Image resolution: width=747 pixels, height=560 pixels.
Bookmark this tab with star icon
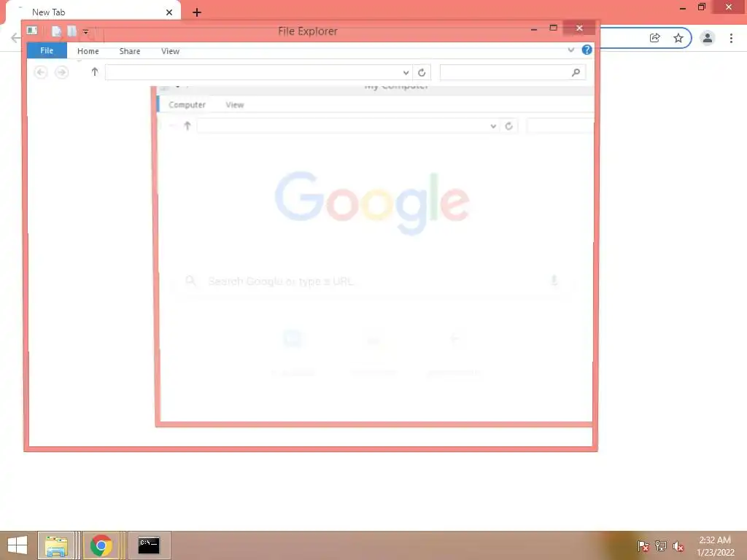678,38
